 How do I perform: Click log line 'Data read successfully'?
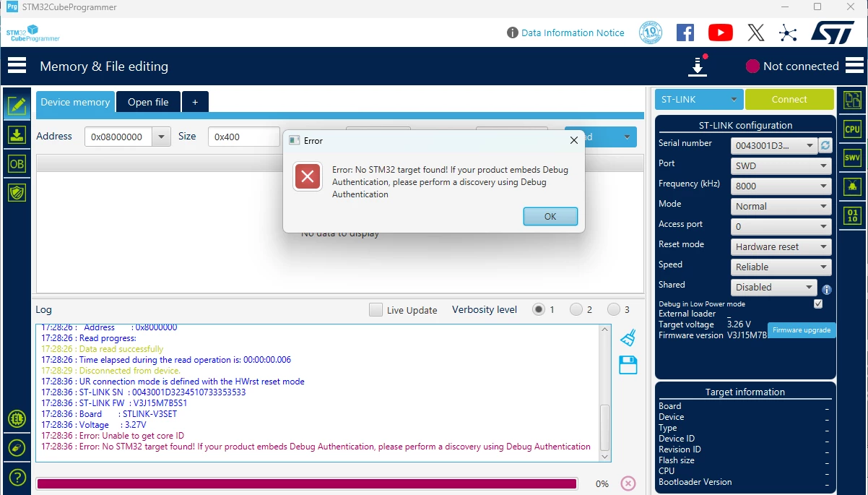(x=102, y=349)
